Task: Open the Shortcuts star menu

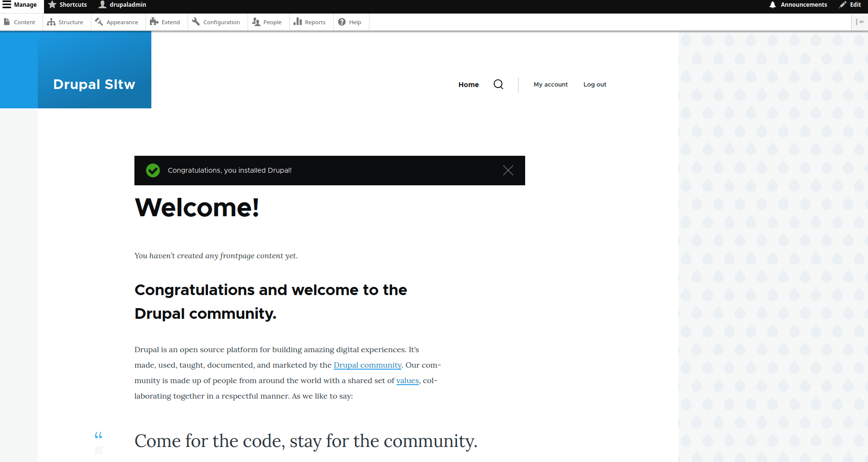Action: [68, 5]
